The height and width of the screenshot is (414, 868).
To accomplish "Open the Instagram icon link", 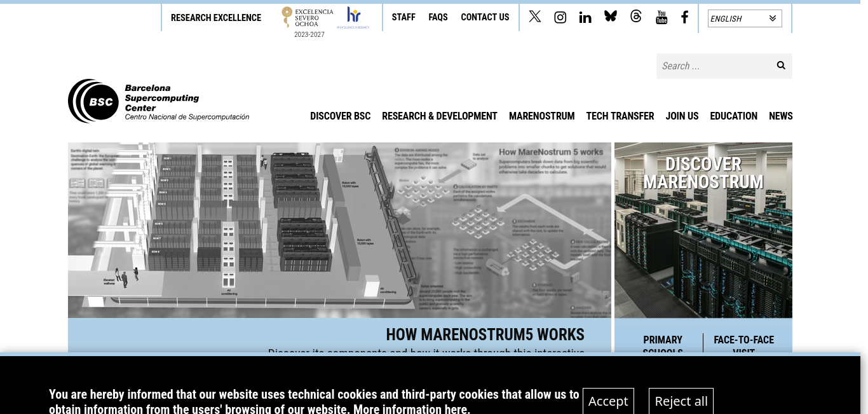I will 560,17.
